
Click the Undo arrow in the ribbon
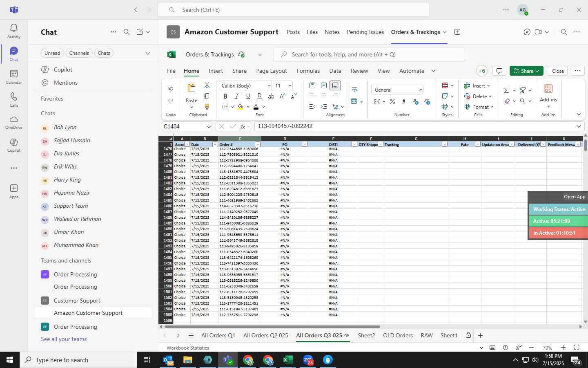pyautogui.click(x=171, y=89)
